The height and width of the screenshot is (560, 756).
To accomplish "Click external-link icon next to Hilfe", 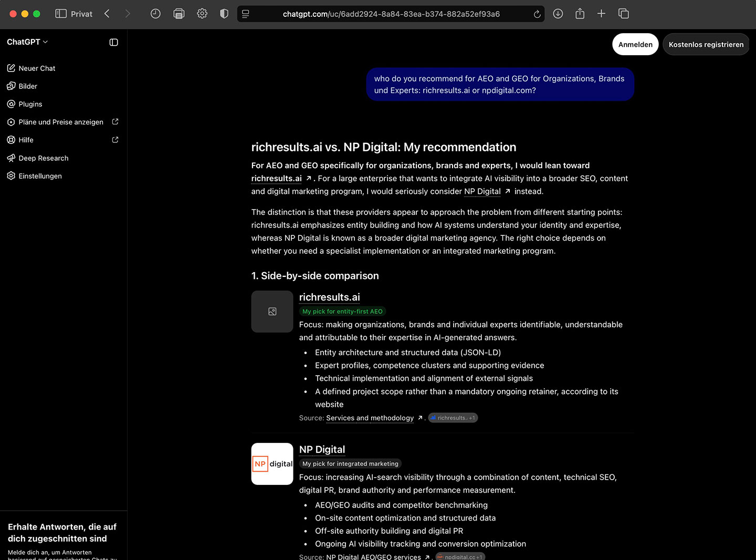I will 115,140.
